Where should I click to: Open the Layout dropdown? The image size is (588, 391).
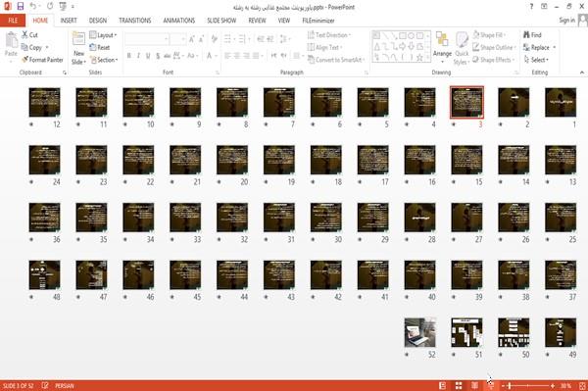pyautogui.click(x=104, y=35)
